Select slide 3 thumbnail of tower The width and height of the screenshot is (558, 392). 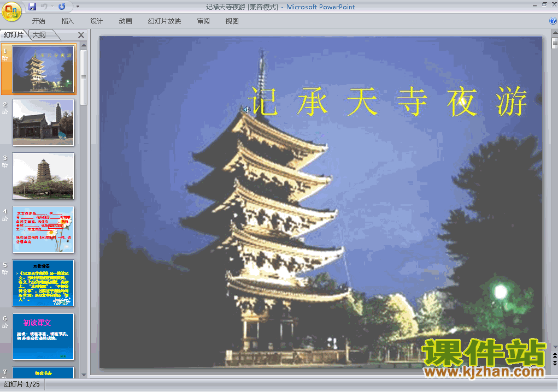point(43,176)
